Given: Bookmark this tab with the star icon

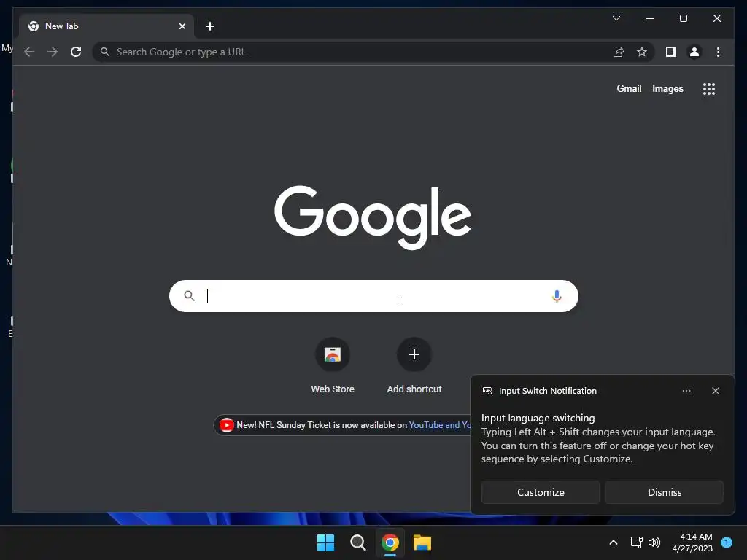Looking at the screenshot, I should click(642, 52).
